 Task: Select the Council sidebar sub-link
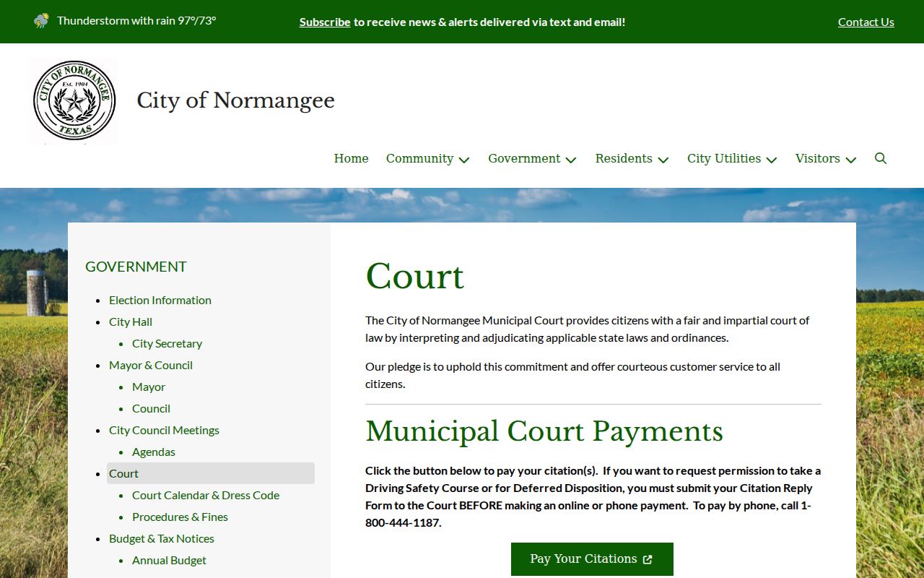tap(151, 408)
